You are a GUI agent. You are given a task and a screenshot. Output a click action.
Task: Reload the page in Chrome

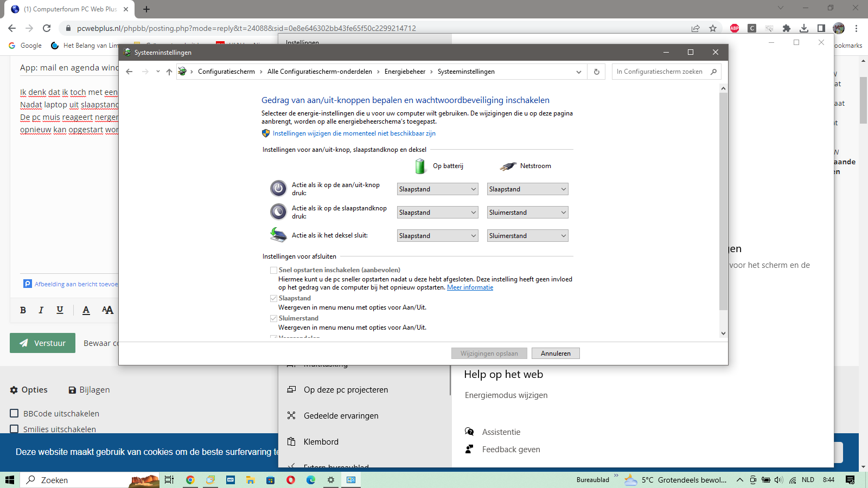(47, 28)
